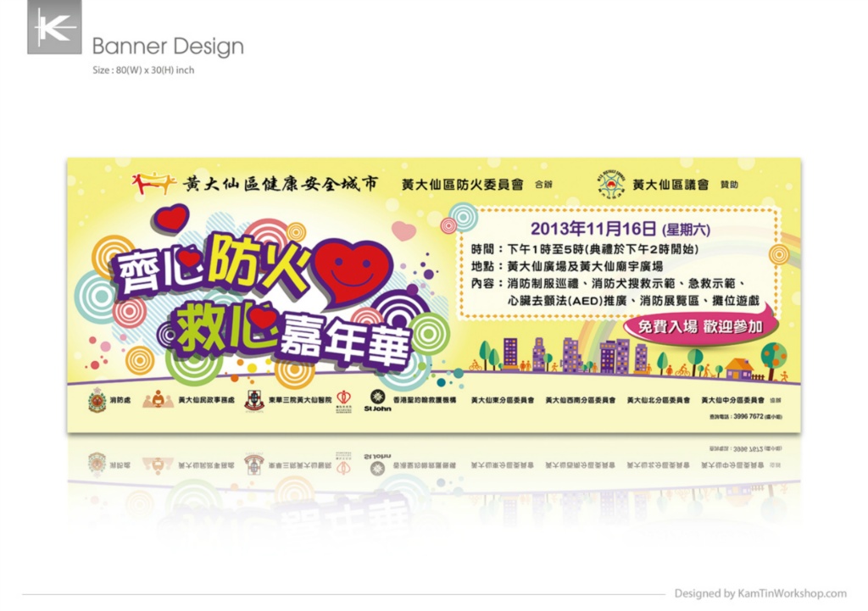Click the St John logo

(377, 400)
